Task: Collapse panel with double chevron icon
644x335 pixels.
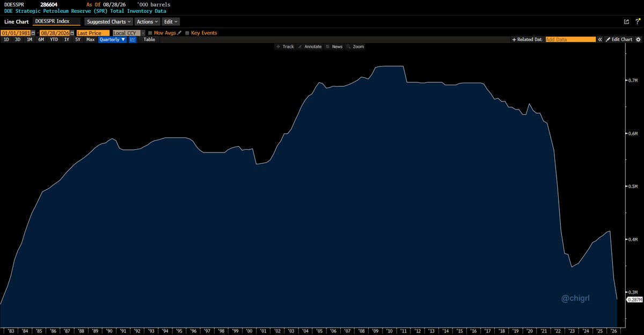Action: tap(601, 40)
